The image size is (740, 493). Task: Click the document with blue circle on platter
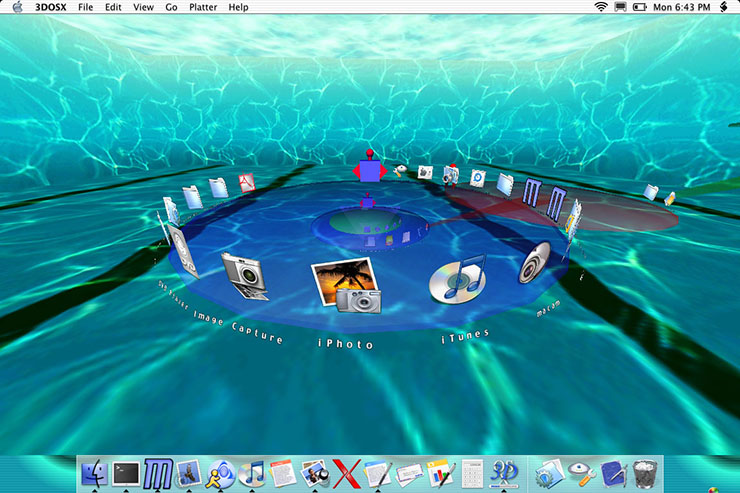[478, 178]
